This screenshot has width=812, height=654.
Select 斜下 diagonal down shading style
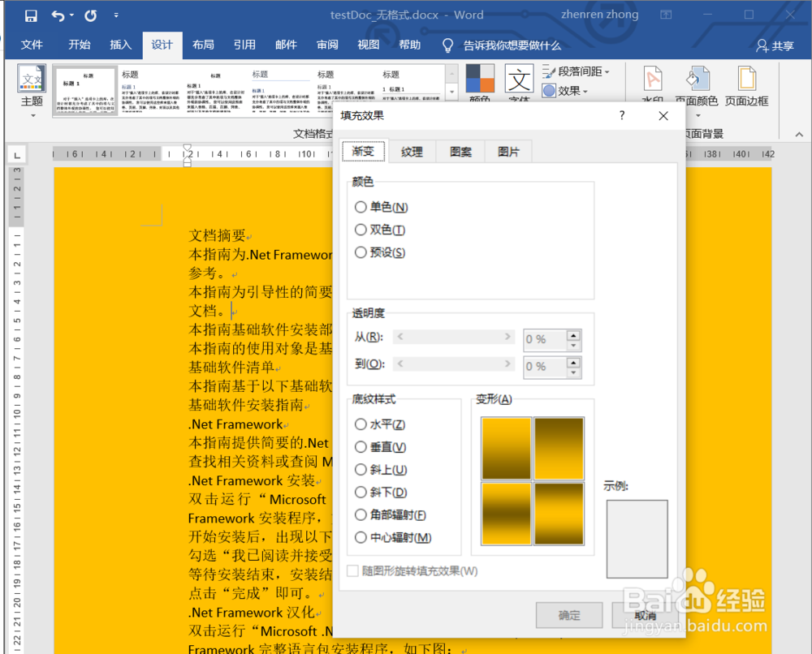coord(381,492)
